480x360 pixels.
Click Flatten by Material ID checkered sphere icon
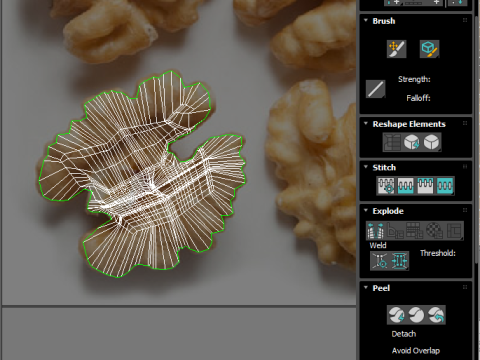(434, 231)
